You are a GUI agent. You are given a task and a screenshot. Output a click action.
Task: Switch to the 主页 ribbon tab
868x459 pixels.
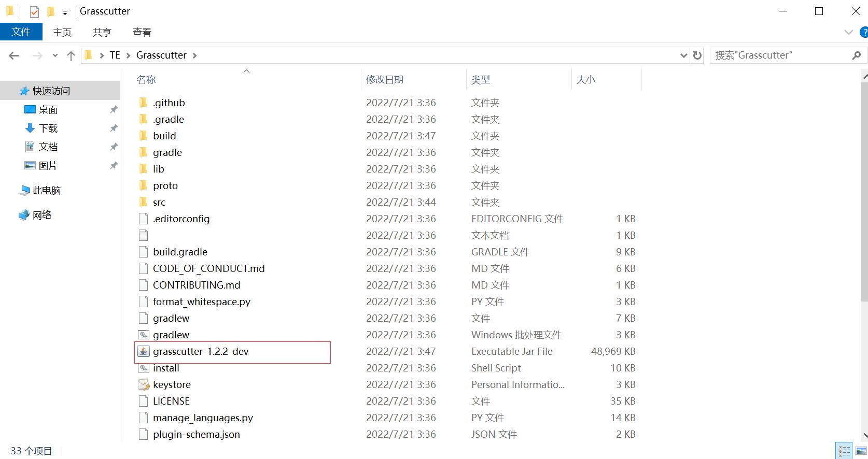pos(62,32)
